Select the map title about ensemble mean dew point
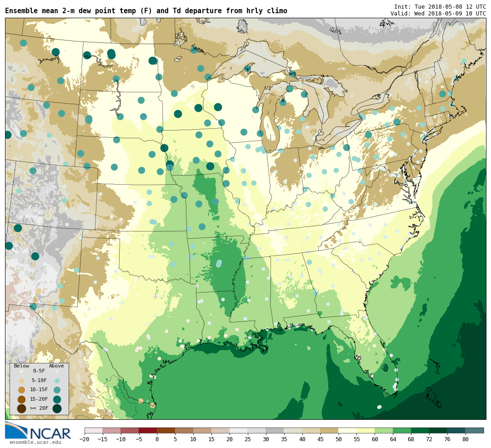The height and width of the screenshot is (448, 491). [x=146, y=11]
